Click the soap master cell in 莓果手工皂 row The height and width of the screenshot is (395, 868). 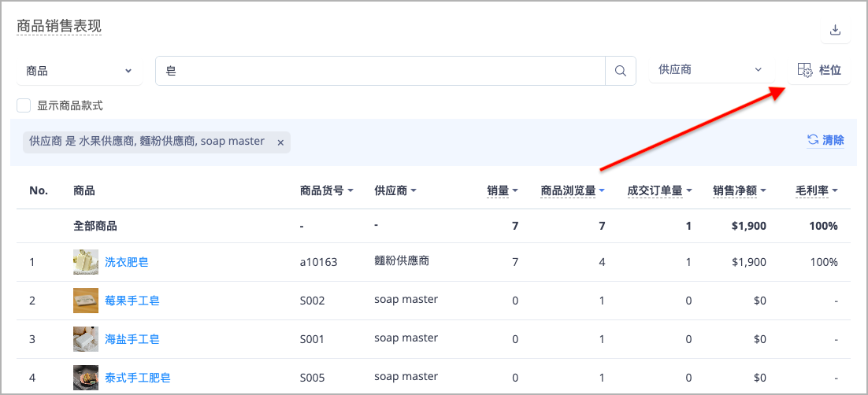pos(406,299)
